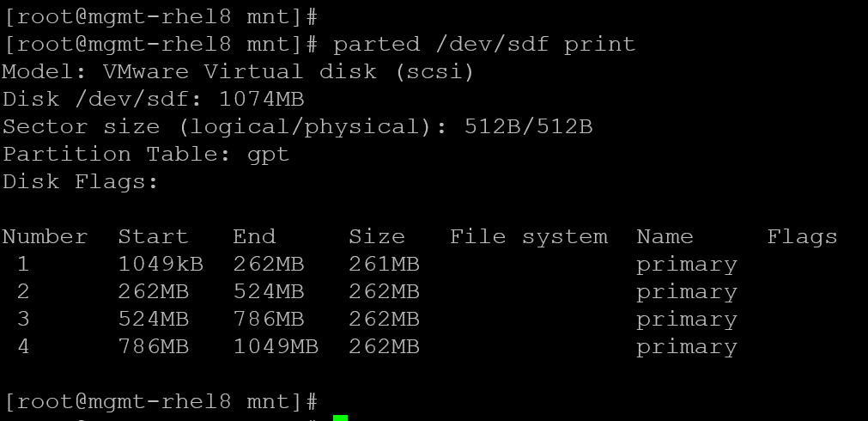Click the sector size value 512B/512B
868x421 pixels.
[x=528, y=127]
